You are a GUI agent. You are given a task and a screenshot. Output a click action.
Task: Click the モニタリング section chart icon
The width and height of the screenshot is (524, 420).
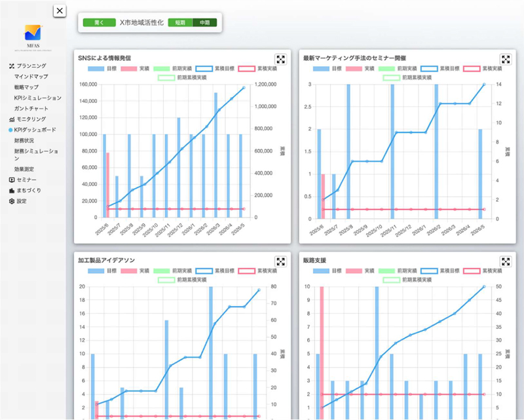click(12, 119)
